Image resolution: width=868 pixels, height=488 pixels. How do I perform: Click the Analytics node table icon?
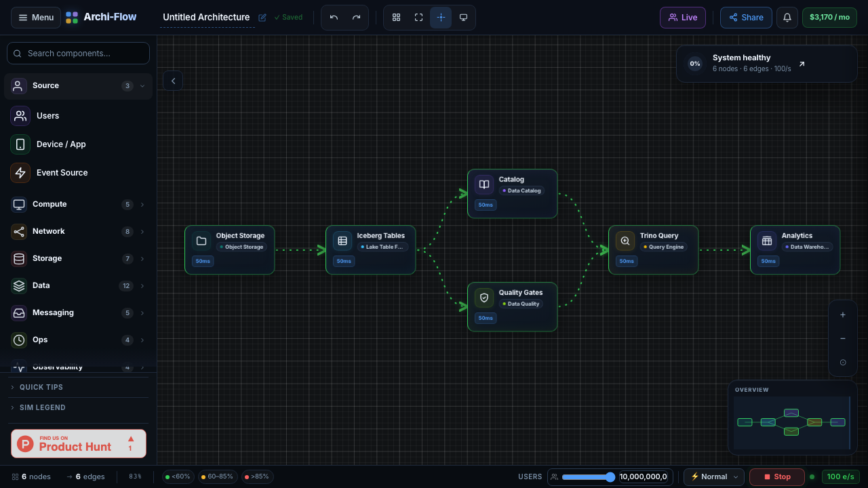[767, 241]
